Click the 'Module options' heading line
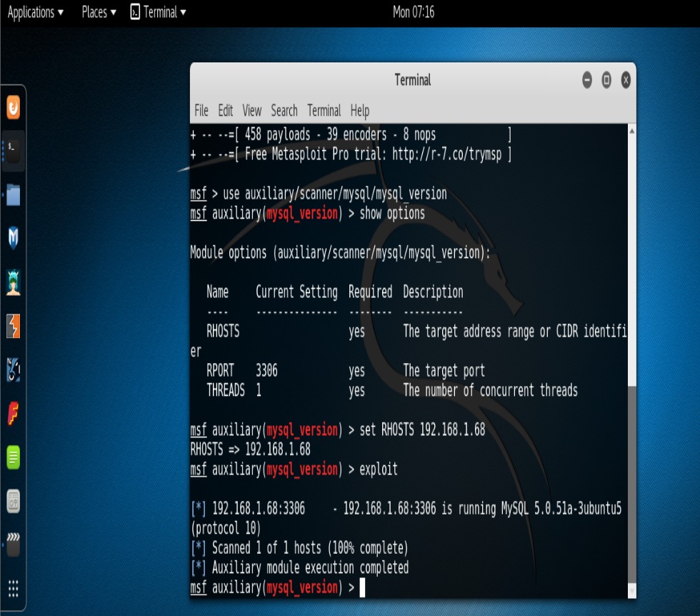This screenshot has height=616, width=700. 340,253
